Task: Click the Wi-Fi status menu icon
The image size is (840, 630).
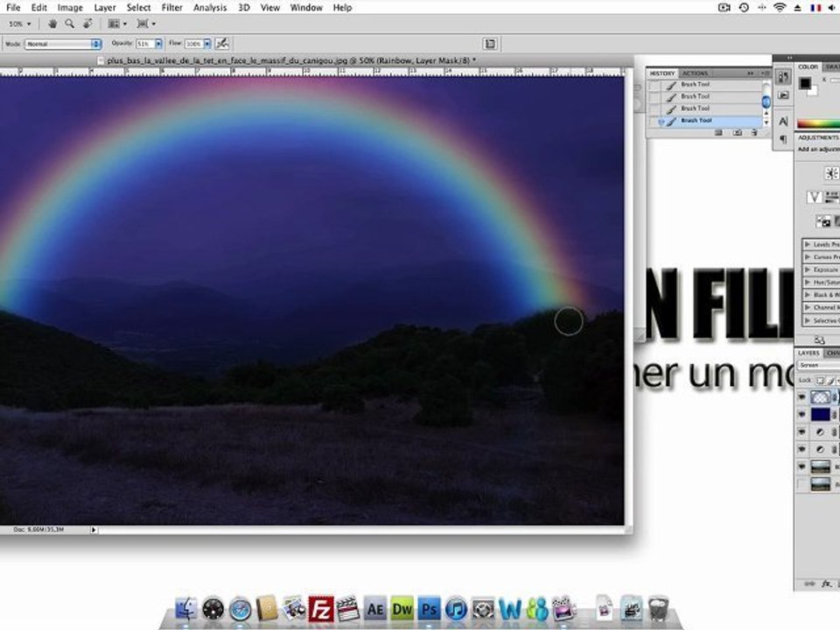Action: pos(780,8)
